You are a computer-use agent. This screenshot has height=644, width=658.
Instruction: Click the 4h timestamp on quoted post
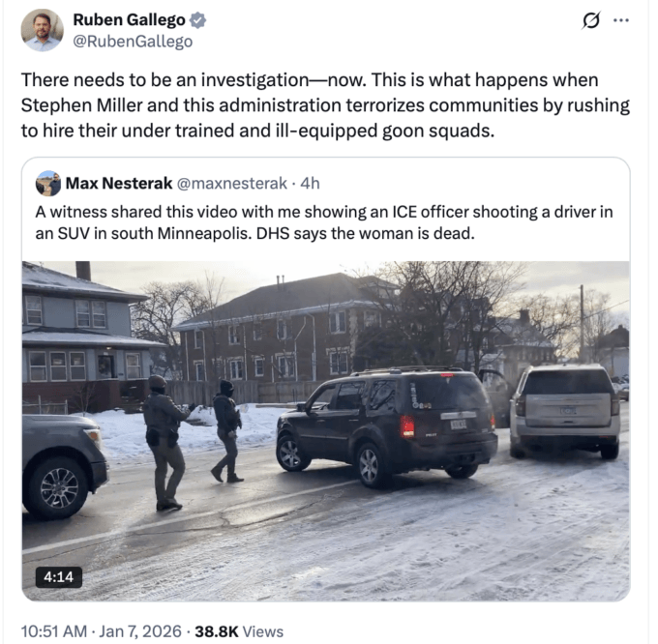click(310, 183)
